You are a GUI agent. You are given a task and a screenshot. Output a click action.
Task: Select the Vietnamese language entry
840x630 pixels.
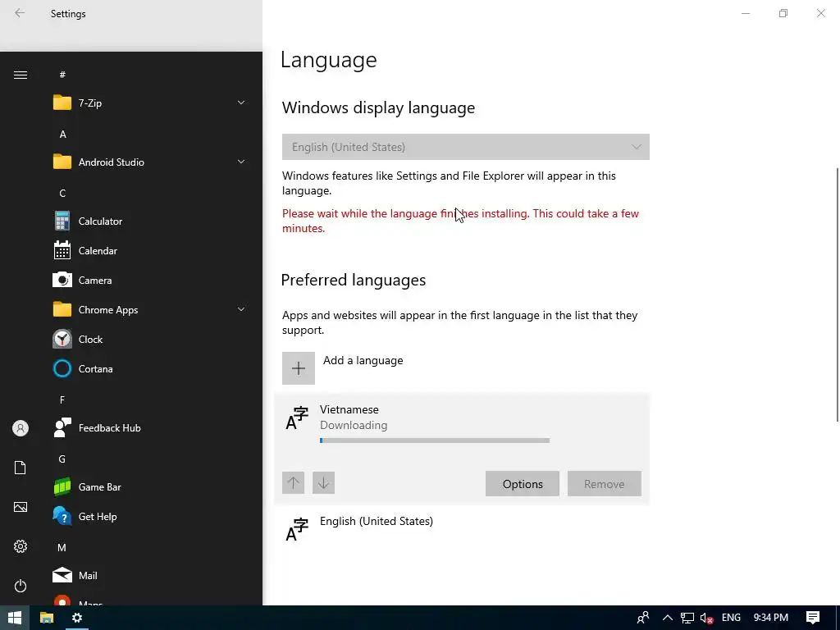[462, 449]
